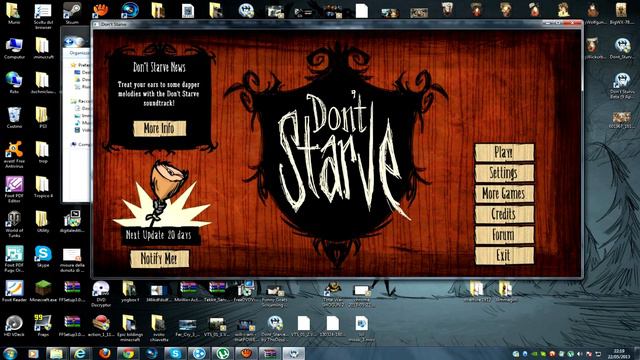
Task: Open the Windows Media Player taskbar icon
Action: pyautogui.click(x=33, y=353)
